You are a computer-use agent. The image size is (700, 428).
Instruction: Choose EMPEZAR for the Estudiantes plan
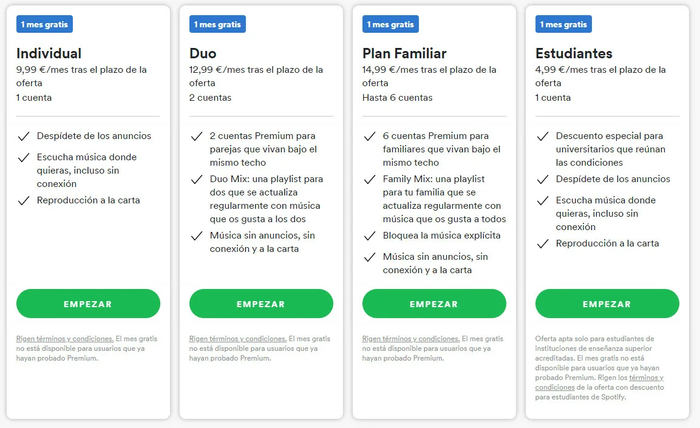coord(607,303)
